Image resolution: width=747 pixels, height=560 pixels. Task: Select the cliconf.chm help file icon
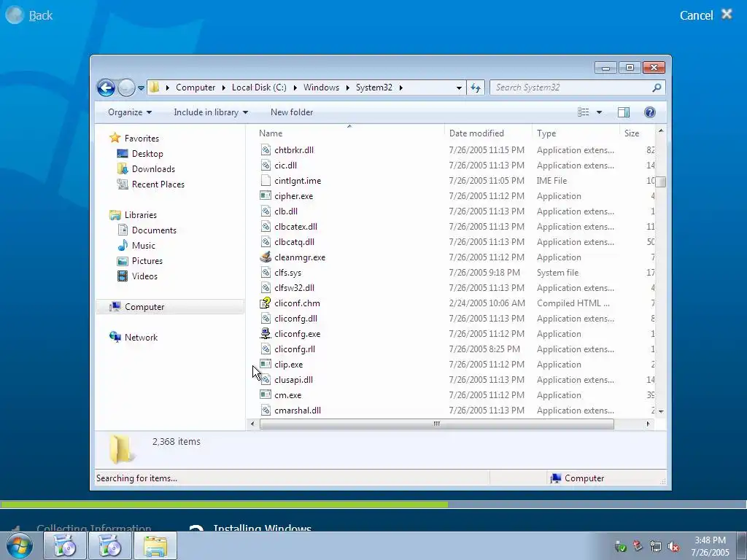266,303
